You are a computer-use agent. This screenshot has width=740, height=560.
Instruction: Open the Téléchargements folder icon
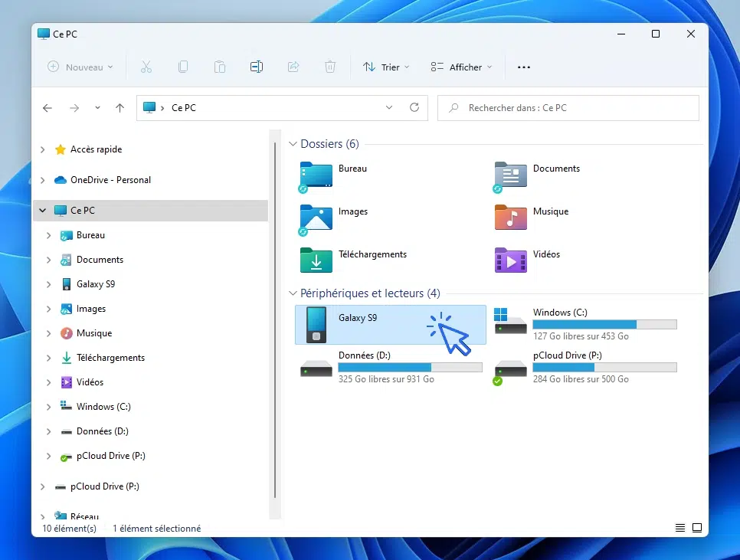(316, 260)
